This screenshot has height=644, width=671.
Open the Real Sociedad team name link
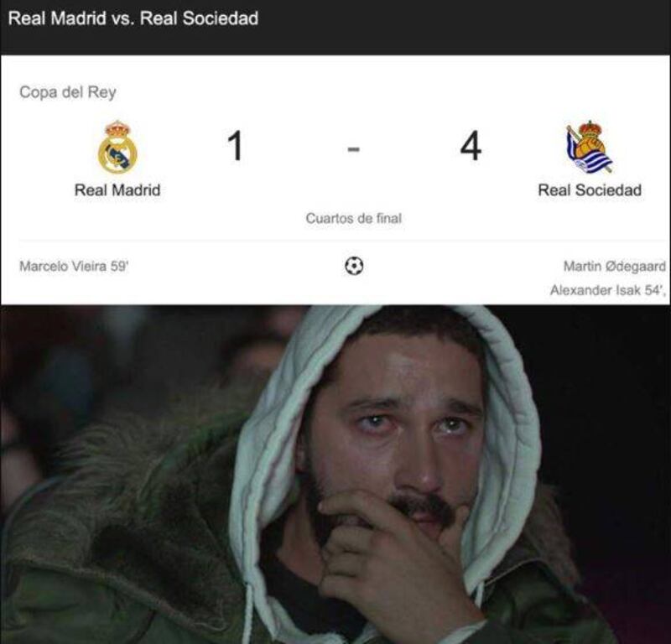coord(590,190)
